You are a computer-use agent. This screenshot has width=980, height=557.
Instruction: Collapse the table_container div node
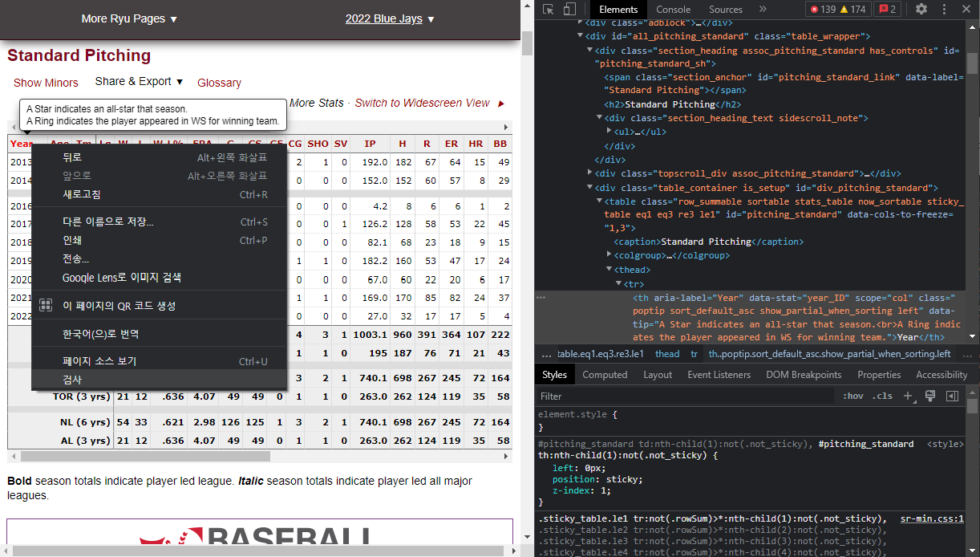pos(590,188)
